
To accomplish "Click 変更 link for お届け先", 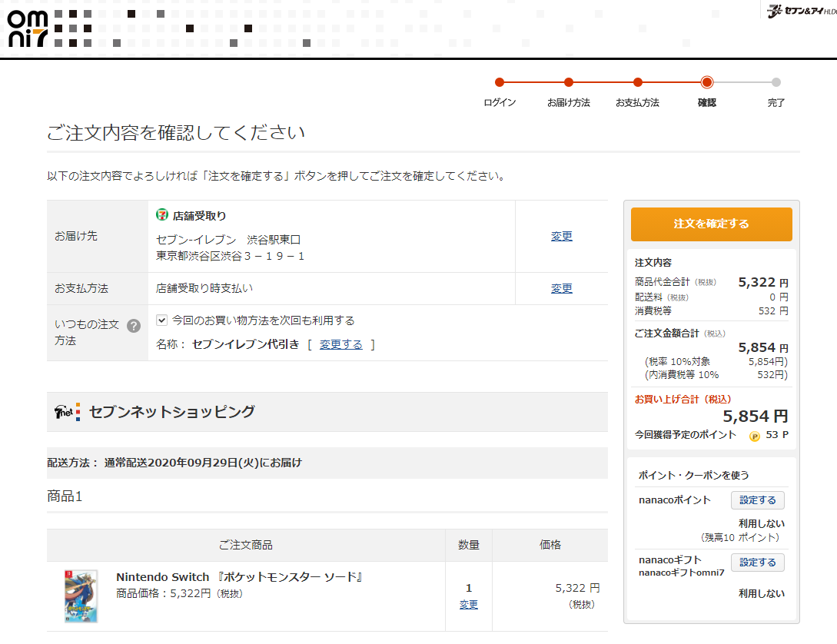I will point(562,236).
